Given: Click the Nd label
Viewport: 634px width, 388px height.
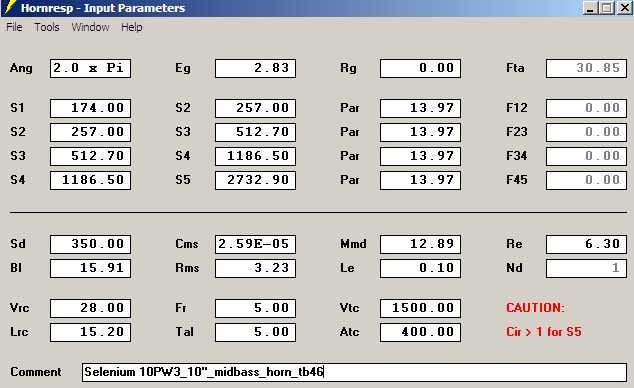Looking at the screenshot, I should [x=514, y=268].
